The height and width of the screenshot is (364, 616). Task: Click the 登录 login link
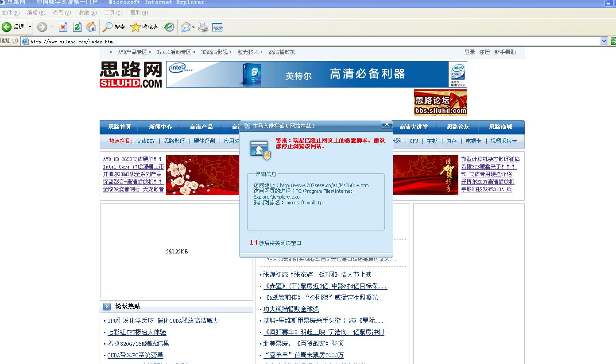click(469, 52)
